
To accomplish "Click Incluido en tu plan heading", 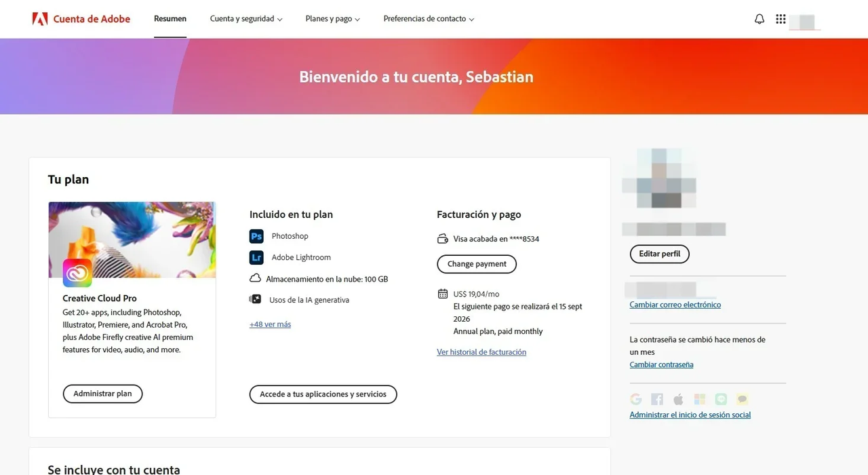I will click(291, 214).
